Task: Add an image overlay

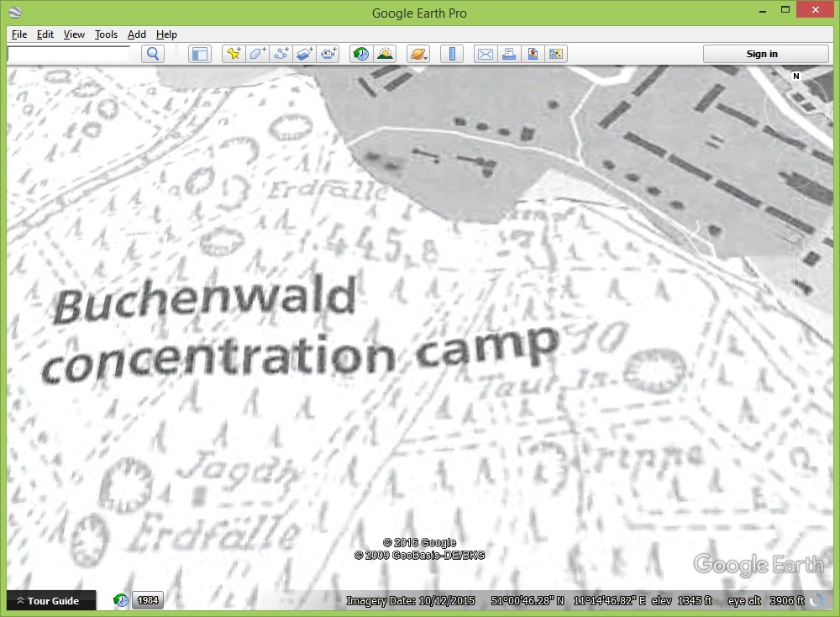Action: tap(304, 54)
